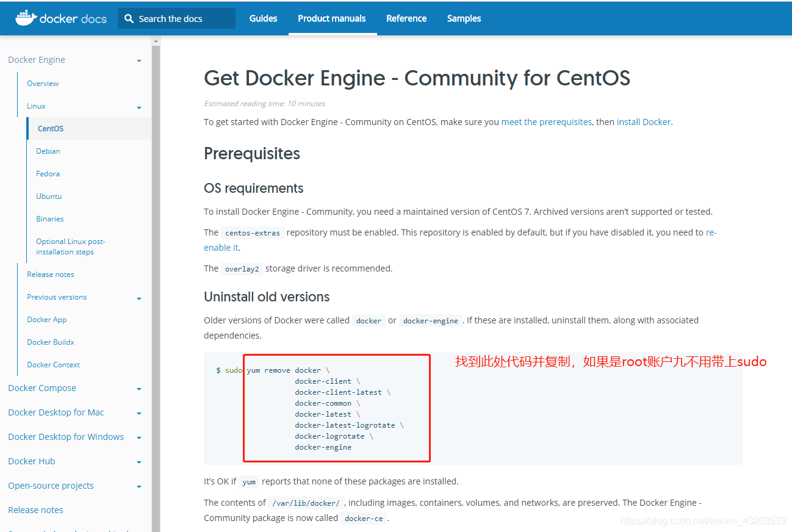Open the Debian install page
Viewport: 792px width, 532px height.
pyautogui.click(x=48, y=151)
